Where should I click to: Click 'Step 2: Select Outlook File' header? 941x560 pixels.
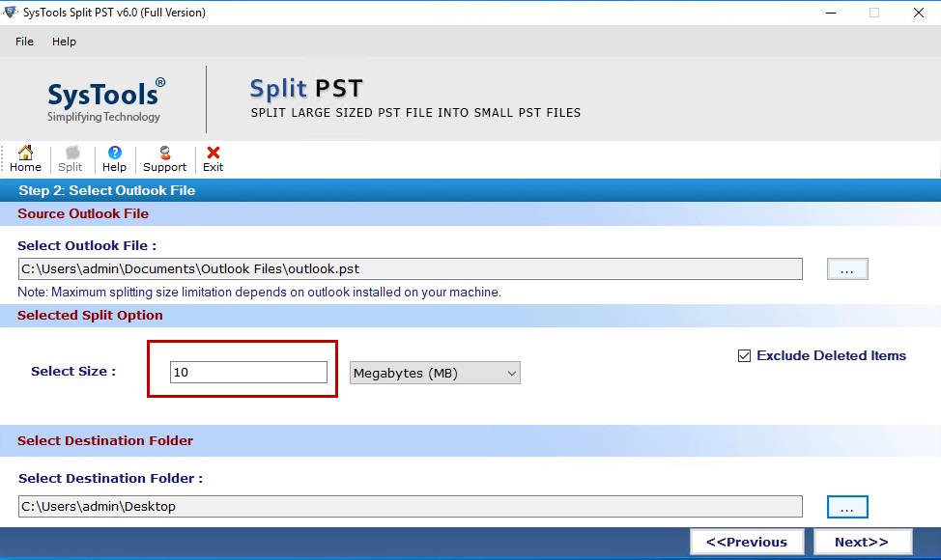tap(107, 190)
